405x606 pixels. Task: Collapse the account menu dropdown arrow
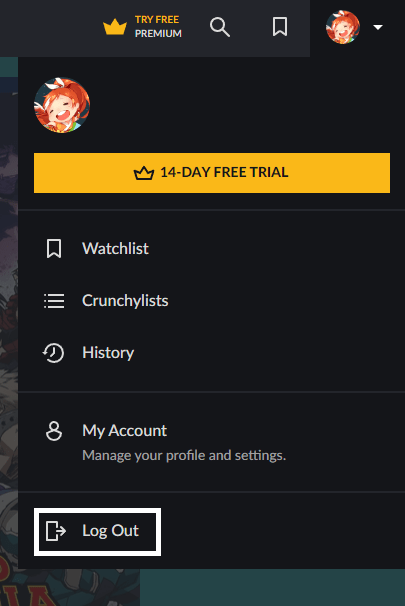coord(378,27)
